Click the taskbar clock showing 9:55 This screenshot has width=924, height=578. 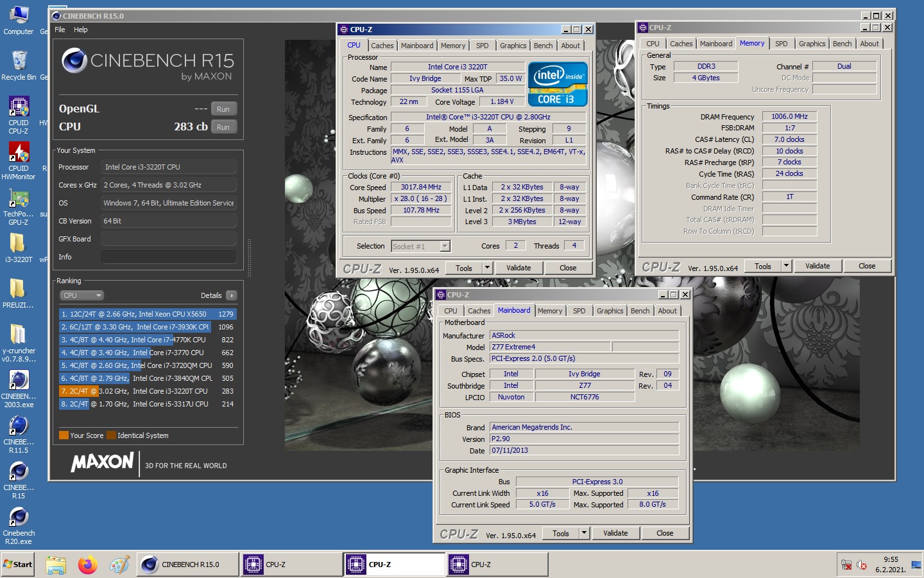[x=891, y=565]
